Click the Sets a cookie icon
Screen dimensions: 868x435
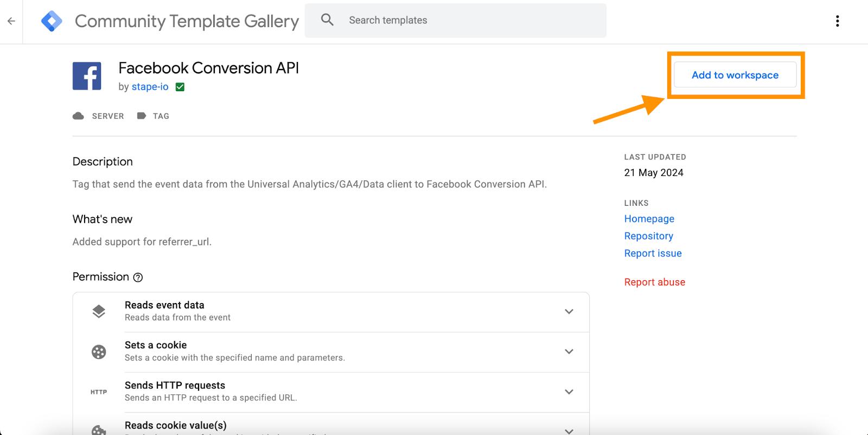pos(99,352)
